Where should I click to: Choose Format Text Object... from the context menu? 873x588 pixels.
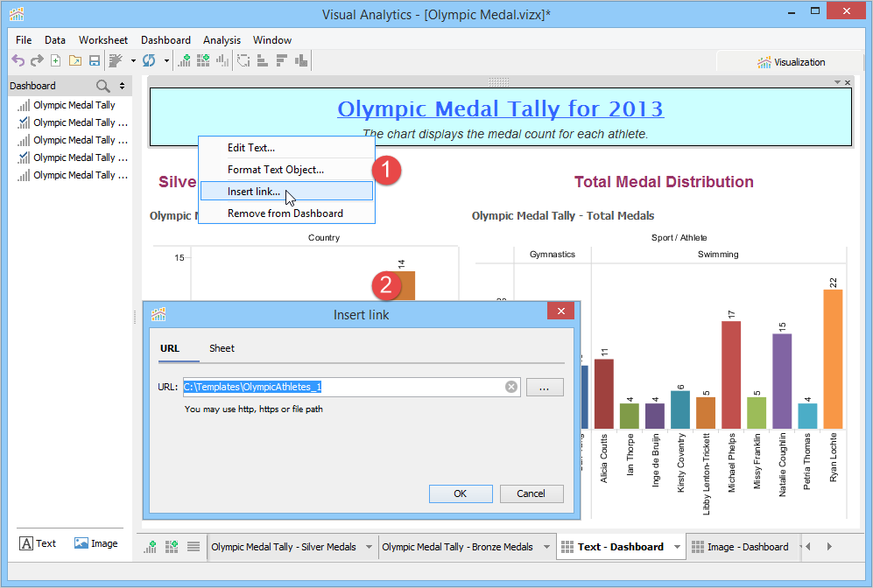[286, 170]
